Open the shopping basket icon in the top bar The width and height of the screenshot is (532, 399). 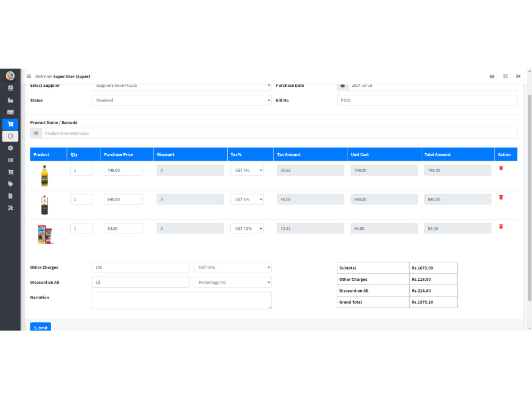pyautogui.click(x=492, y=76)
